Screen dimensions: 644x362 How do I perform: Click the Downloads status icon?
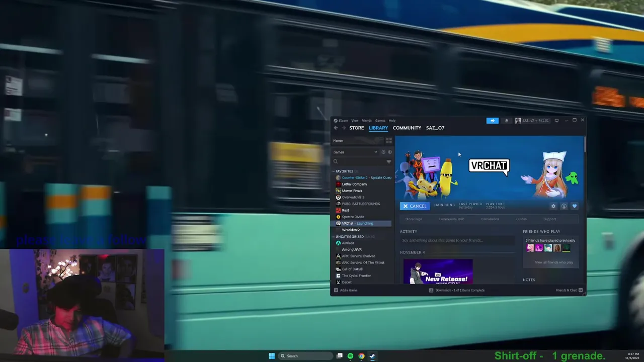pos(431,290)
